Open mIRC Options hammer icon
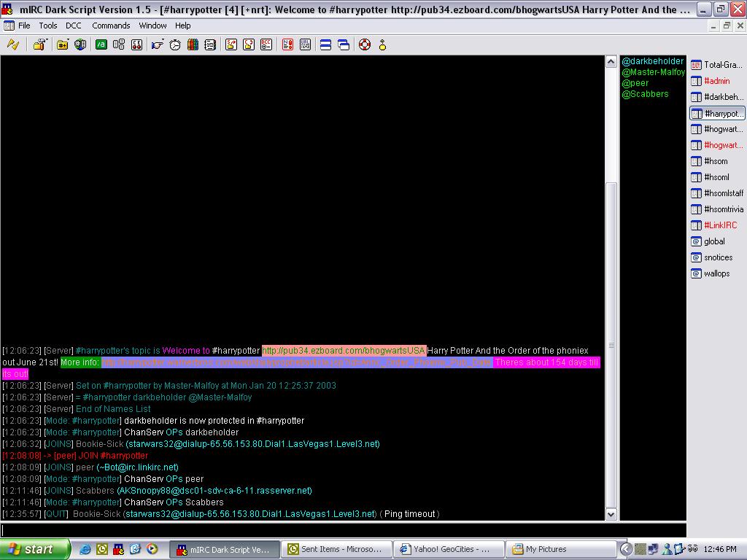 click(40, 45)
